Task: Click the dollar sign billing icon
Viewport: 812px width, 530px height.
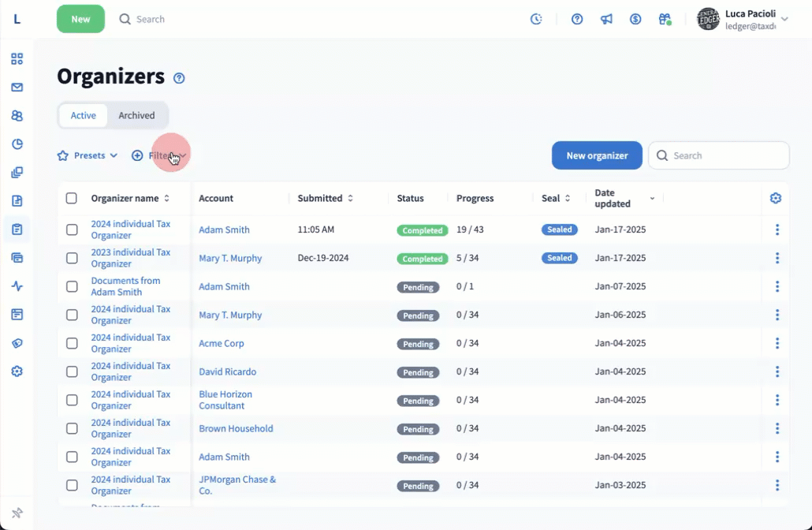Action: tap(635, 19)
